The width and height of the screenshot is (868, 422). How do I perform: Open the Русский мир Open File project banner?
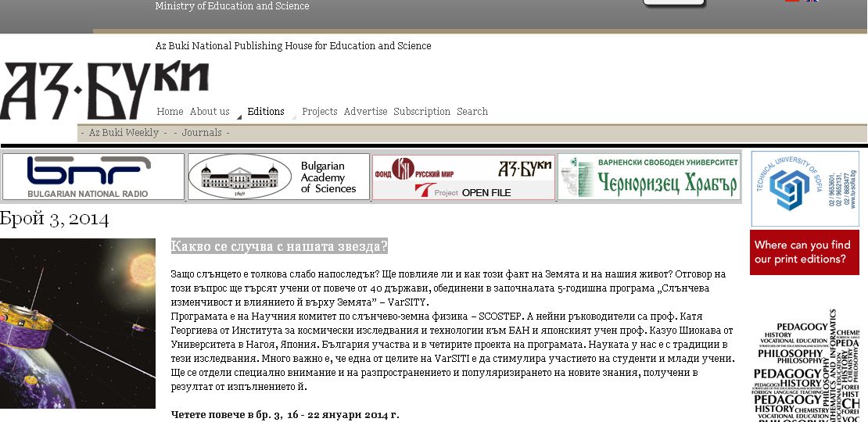point(464,177)
